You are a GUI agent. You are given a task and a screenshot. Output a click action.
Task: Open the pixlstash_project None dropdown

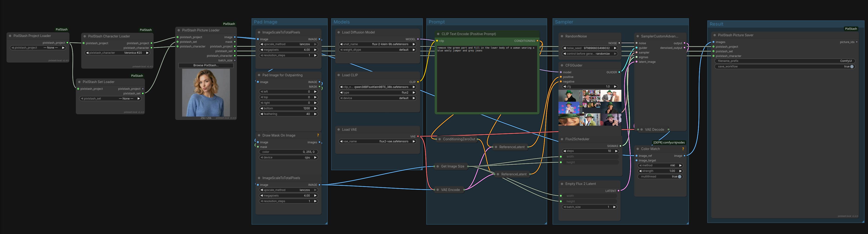pyautogui.click(x=38, y=47)
